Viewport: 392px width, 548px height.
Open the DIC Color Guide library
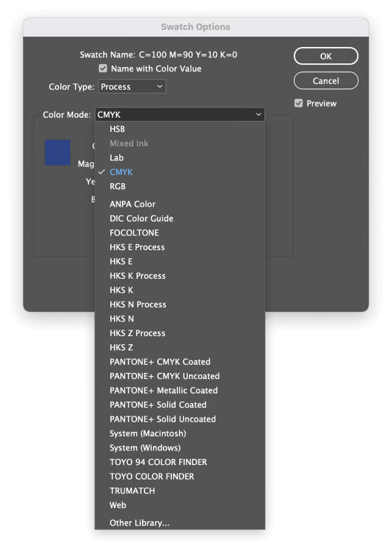click(141, 218)
